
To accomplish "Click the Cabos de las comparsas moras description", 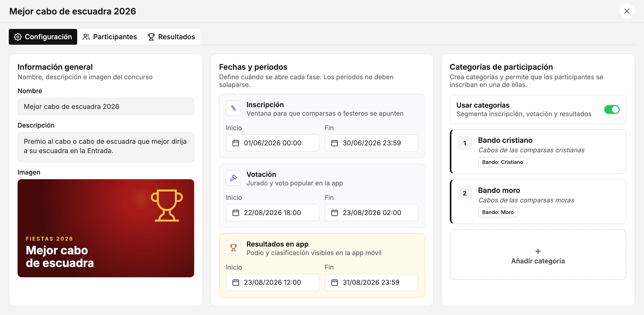I will [526, 200].
